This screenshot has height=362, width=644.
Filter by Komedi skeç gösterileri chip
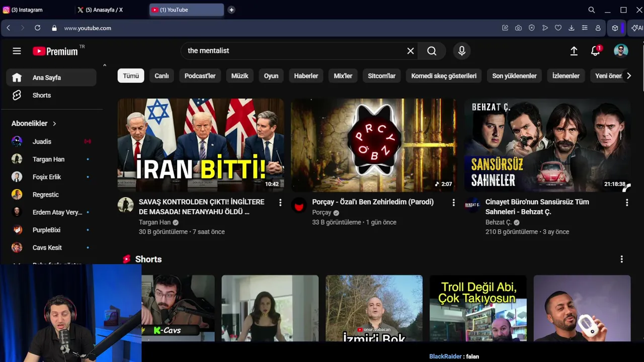pos(444,76)
